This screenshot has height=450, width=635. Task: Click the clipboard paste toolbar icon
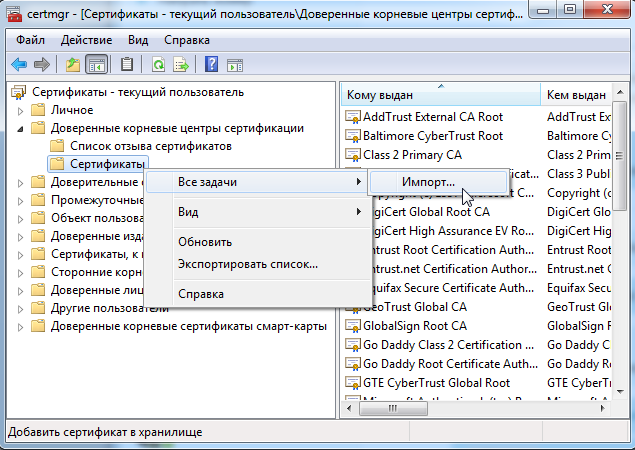pyautogui.click(x=127, y=64)
